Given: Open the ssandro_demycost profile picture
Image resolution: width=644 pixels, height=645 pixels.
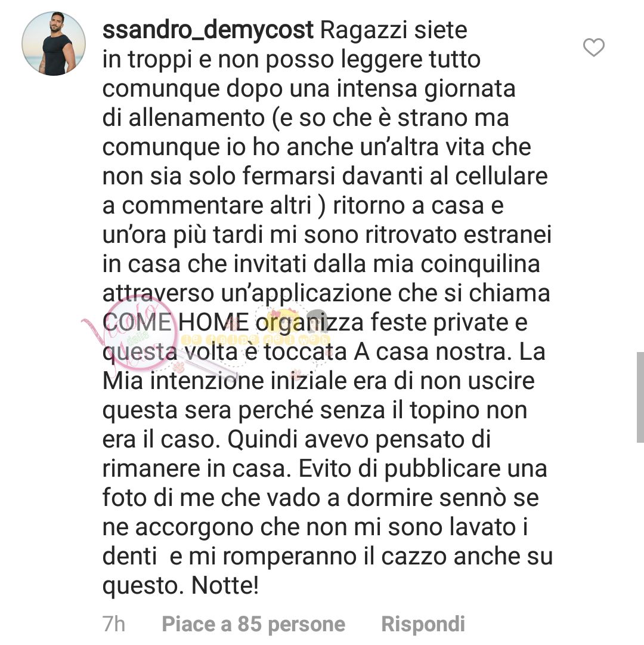Looking at the screenshot, I should pyautogui.click(x=54, y=44).
